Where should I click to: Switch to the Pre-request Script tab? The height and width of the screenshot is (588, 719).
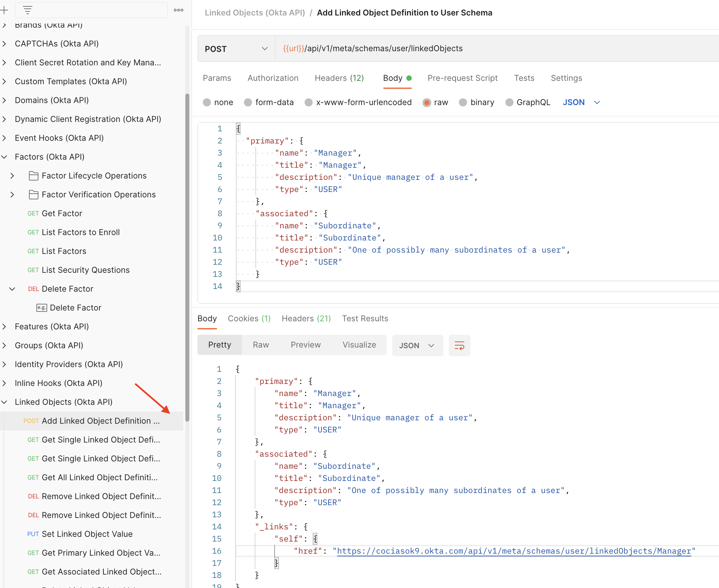pyautogui.click(x=462, y=78)
